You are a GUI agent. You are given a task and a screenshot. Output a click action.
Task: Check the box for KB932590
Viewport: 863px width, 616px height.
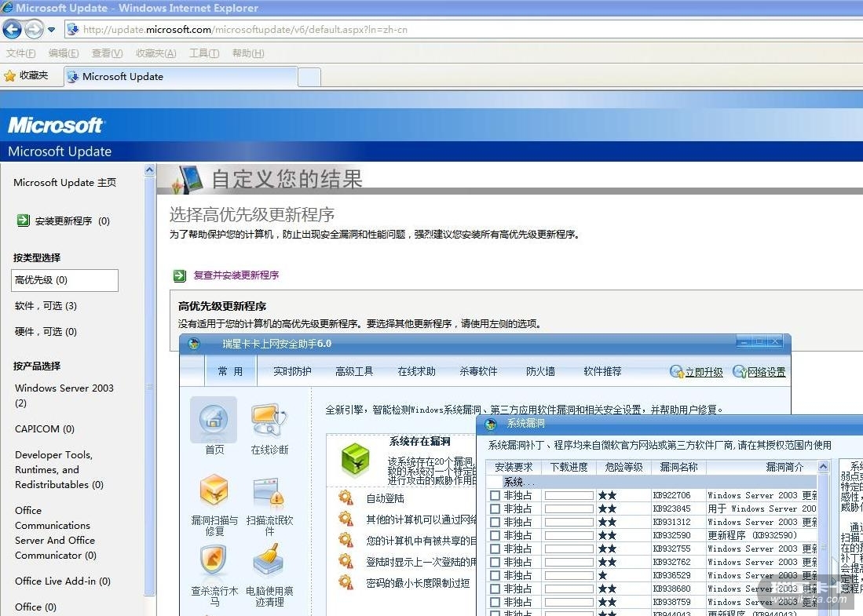click(495, 536)
